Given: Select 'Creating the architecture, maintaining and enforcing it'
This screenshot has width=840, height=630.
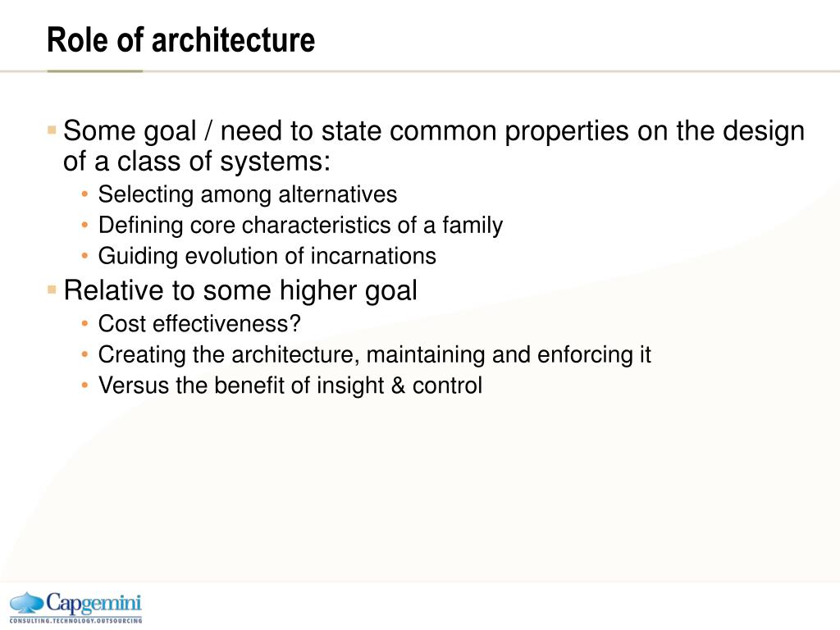Looking at the screenshot, I should pos(374,355).
